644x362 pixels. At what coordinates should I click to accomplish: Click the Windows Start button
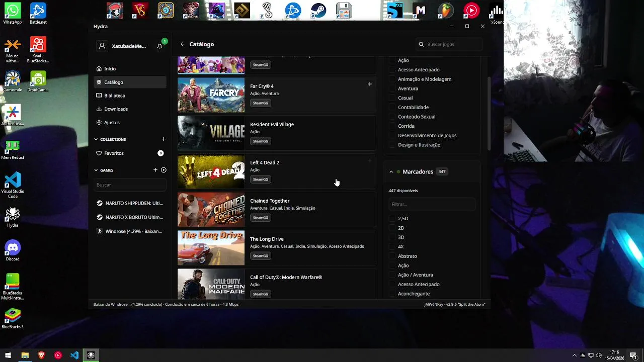[8, 355]
